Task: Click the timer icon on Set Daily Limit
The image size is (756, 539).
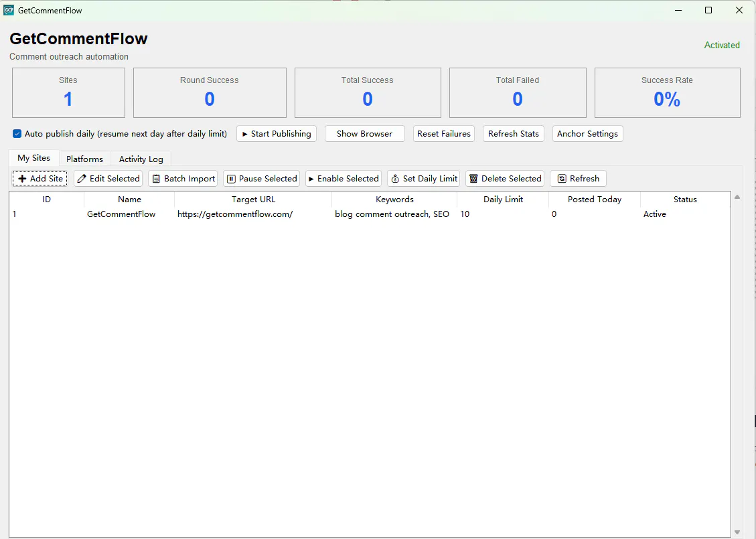Action: (395, 179)
